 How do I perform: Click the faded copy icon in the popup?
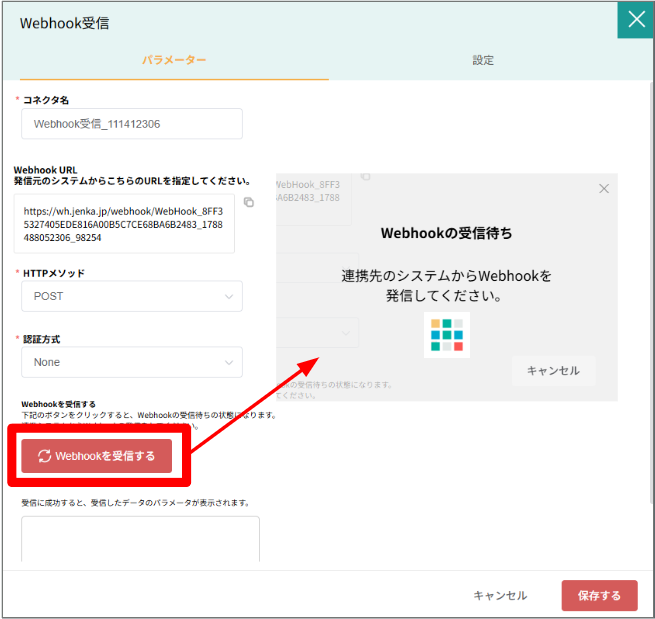coord(366,176)
